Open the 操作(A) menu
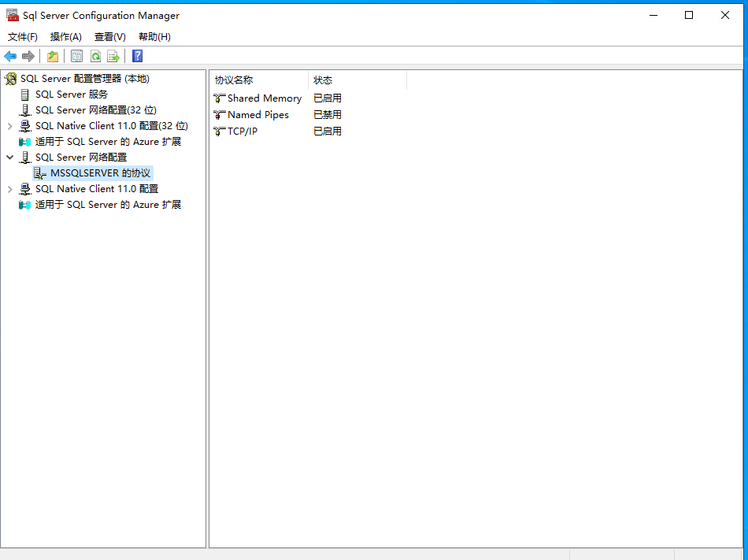The width and height of the screenshot is (748, 560). coord(66,37)
